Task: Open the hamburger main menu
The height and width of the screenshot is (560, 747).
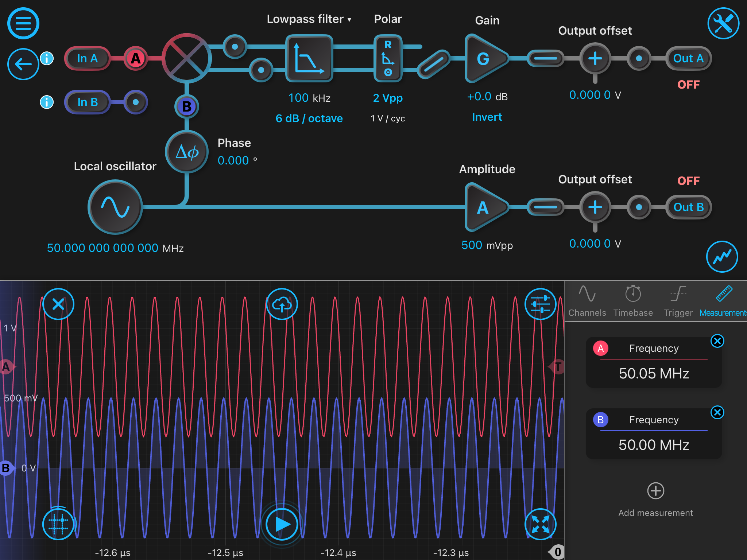Action: (x=23, y=23)
